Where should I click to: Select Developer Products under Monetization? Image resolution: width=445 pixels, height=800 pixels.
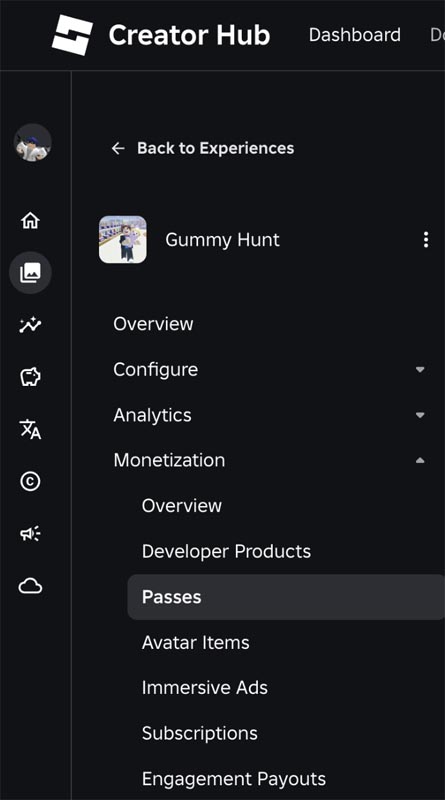(x=227, y=551)
